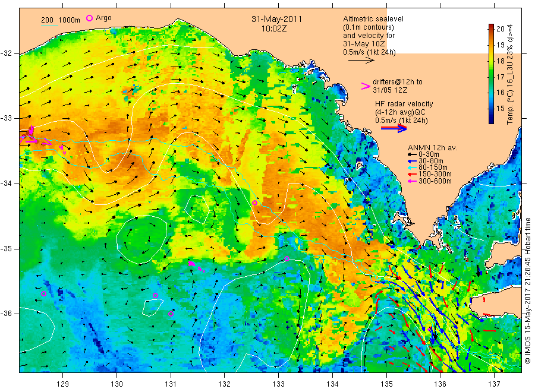Click the 16 degree colorbar tick label

(500, 93)
